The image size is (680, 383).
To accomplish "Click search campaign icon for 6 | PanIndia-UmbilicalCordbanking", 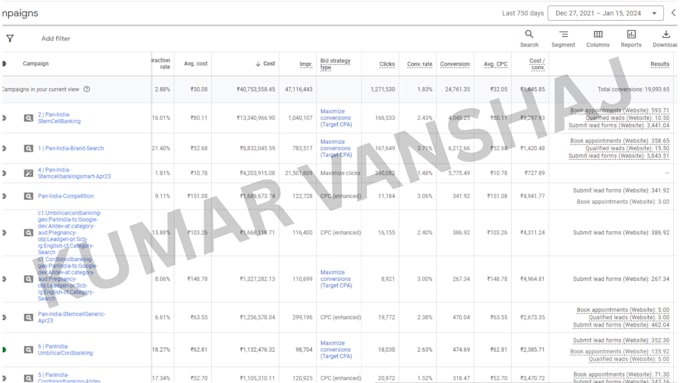I will point(28,350).
